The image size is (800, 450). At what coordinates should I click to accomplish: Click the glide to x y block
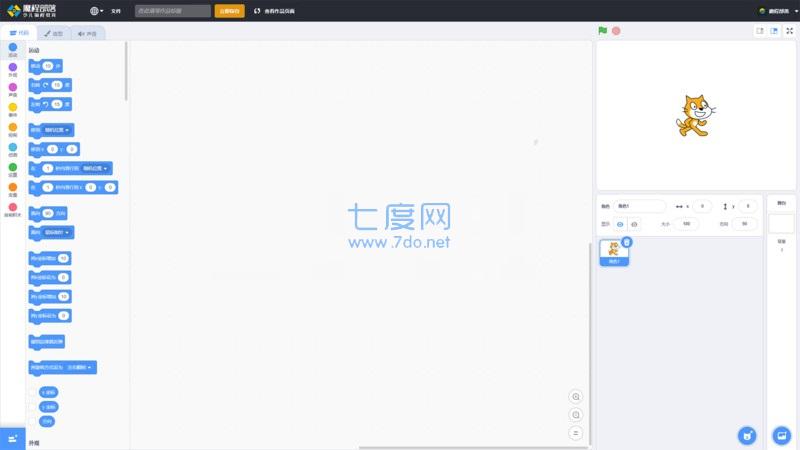tap(73, 187)
